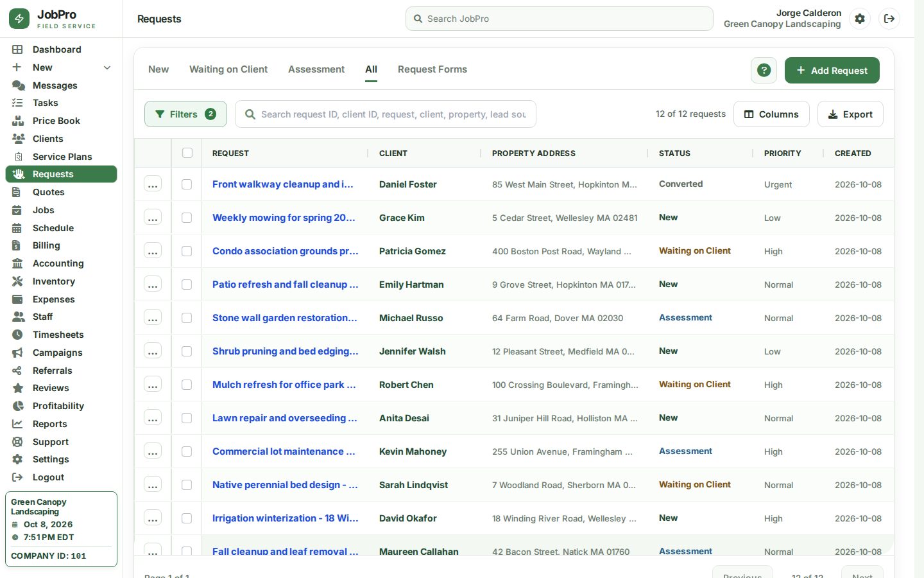
Task: Switch to the Waiting on Client tab
Action: click(228, 69)
